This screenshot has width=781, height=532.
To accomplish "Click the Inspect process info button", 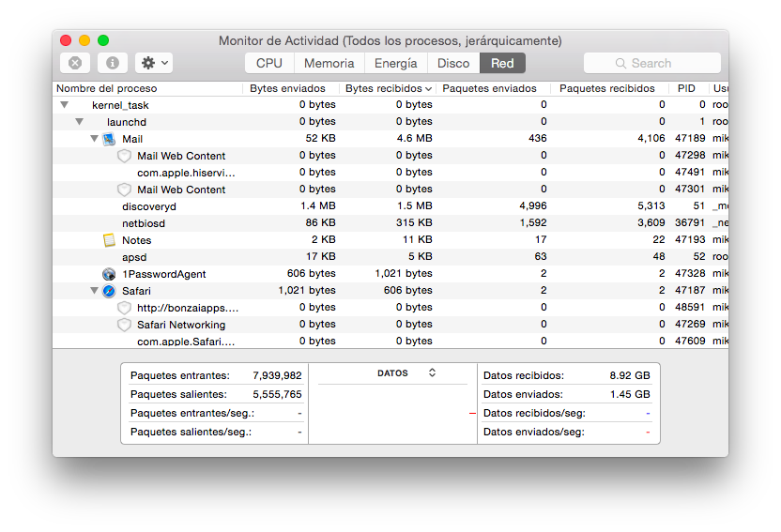I will click(113, 63).
